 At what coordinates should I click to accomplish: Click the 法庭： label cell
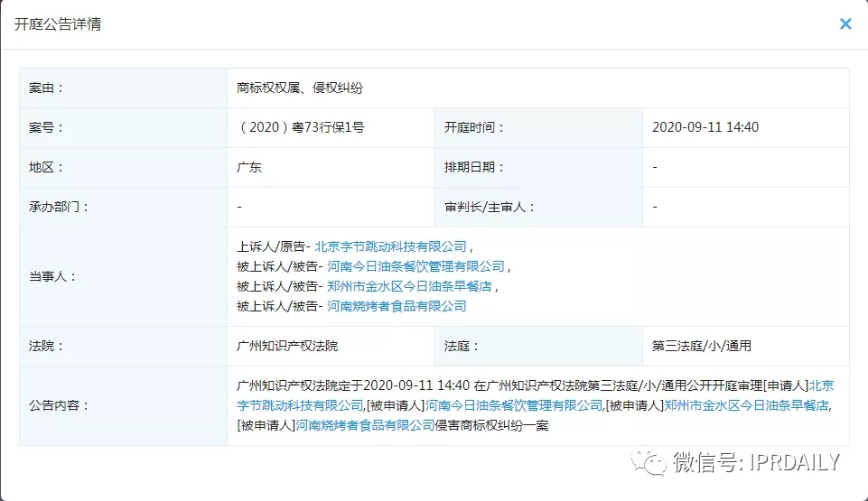tap(538, 346)
